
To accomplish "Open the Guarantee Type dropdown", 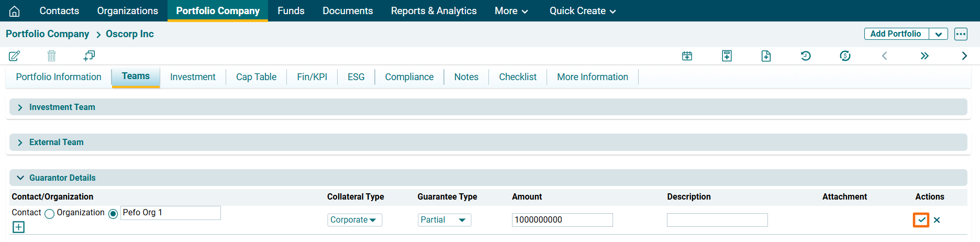I will point(444,220).
